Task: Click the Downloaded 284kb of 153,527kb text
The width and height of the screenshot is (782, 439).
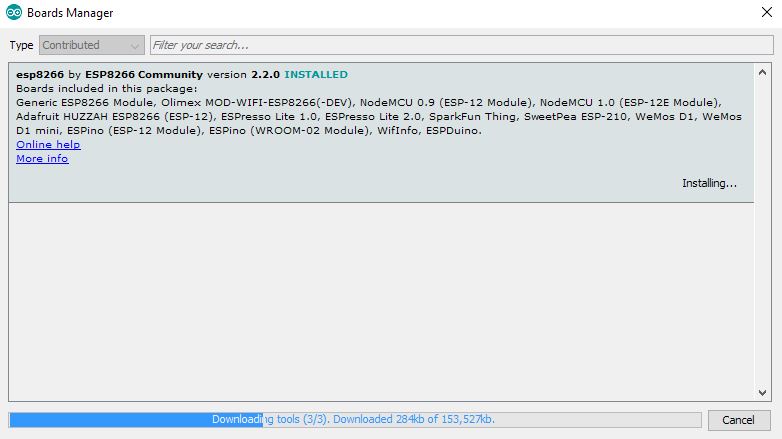Action: pos(414,419)
